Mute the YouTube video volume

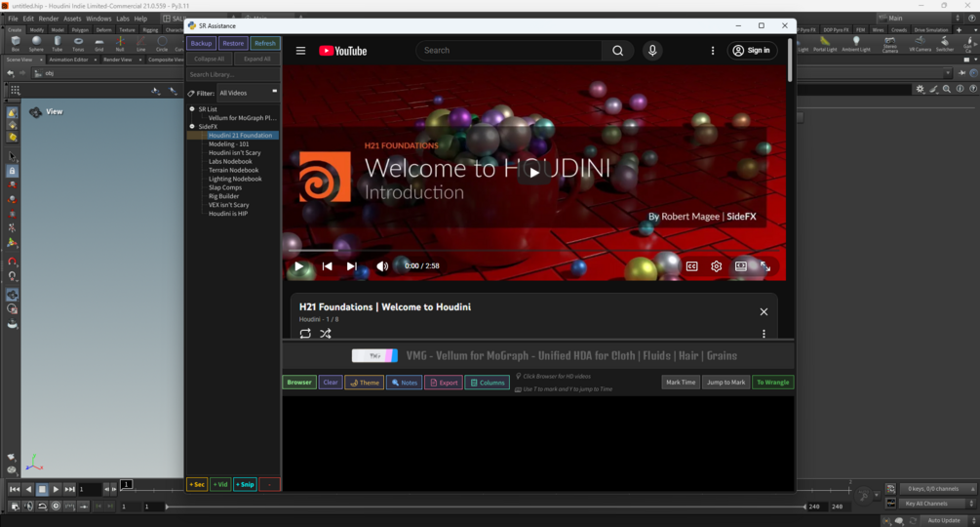pos(382,266)
